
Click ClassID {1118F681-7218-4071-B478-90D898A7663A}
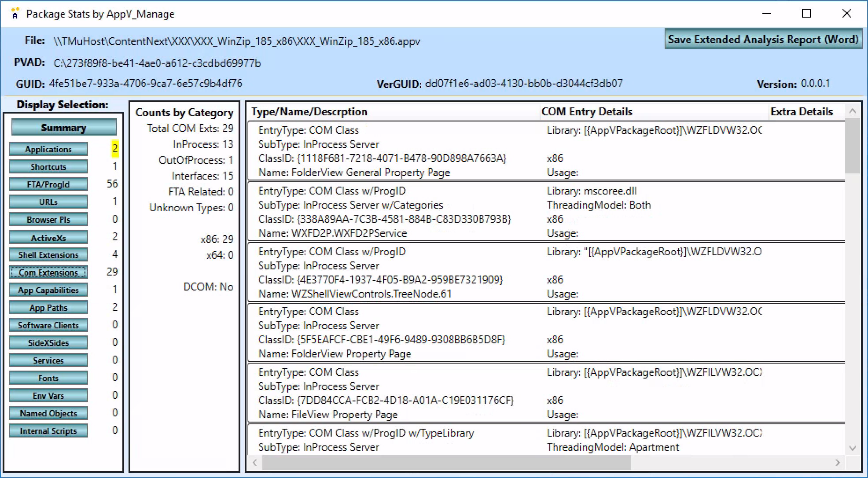tap(382, 158)
